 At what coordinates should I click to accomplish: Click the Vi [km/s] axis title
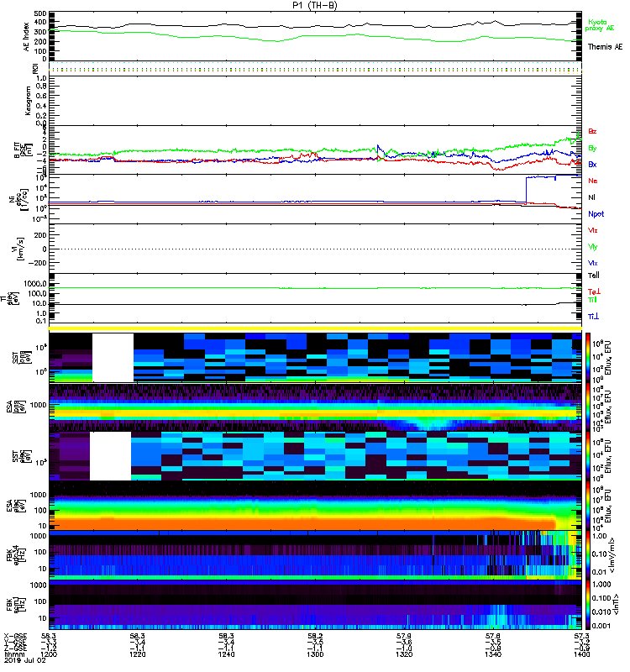pos(19,249)
